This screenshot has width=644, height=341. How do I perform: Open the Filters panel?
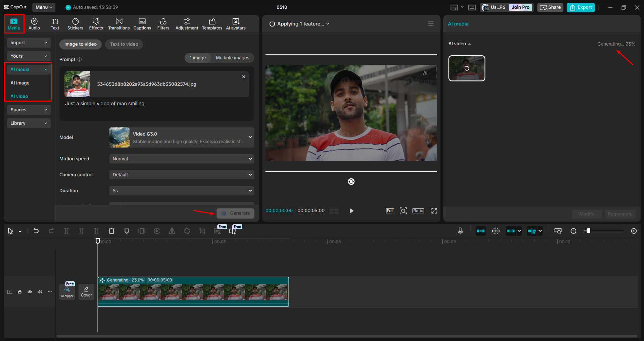(x=163, y=23)
